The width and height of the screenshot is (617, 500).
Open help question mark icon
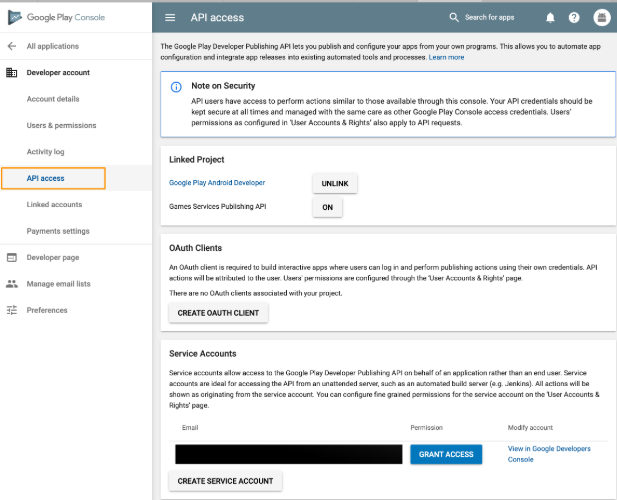(x=574, y=17)
